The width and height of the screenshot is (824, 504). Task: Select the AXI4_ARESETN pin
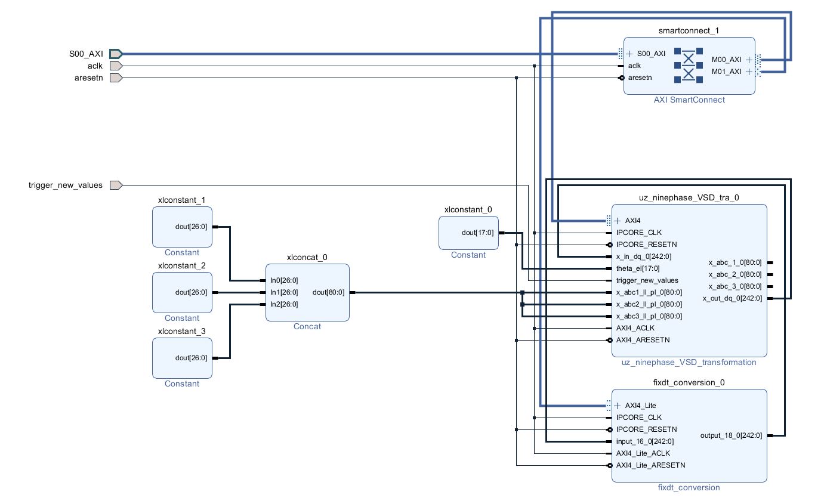tap(643, 340)
